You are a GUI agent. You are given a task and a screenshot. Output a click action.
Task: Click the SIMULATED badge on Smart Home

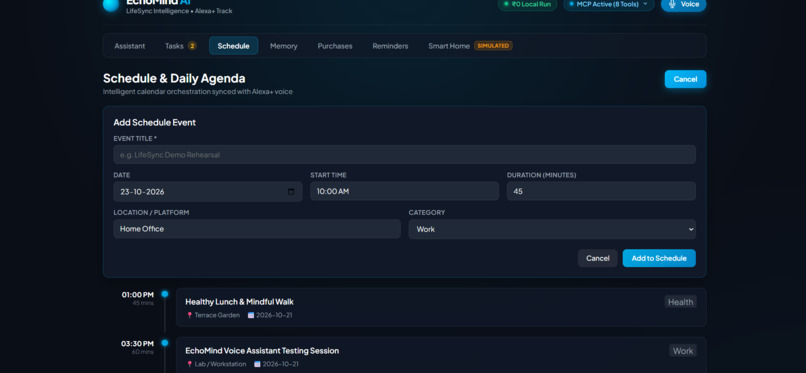tap(493, 46)
